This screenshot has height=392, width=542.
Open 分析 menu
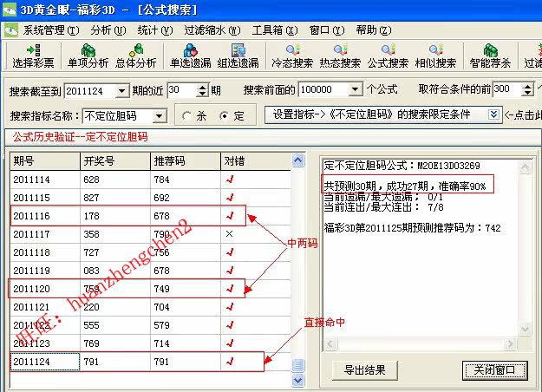[x=108, y=30]
